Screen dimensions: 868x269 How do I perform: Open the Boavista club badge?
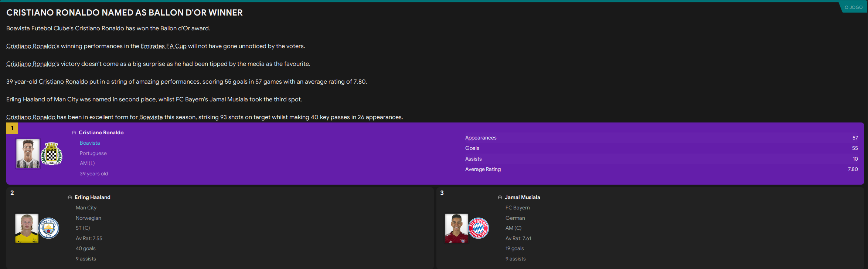51,154
